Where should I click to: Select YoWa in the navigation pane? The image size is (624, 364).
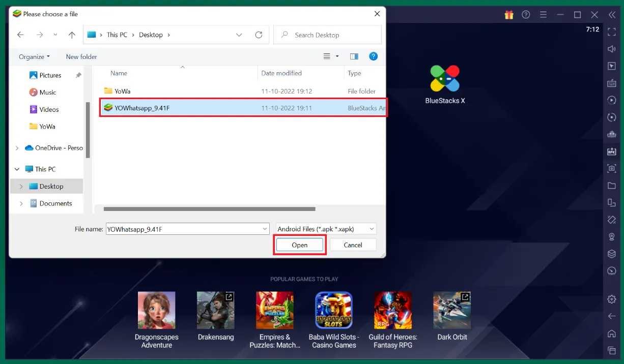click(47, 127)
